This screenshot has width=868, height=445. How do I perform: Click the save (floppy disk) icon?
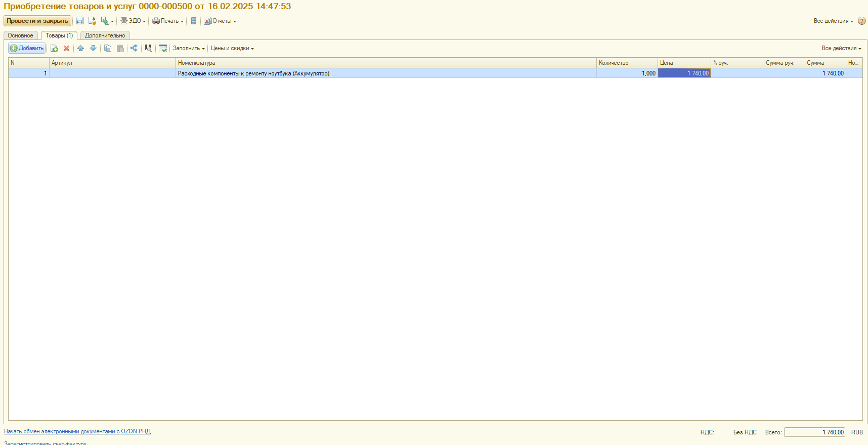pos(80,21)
